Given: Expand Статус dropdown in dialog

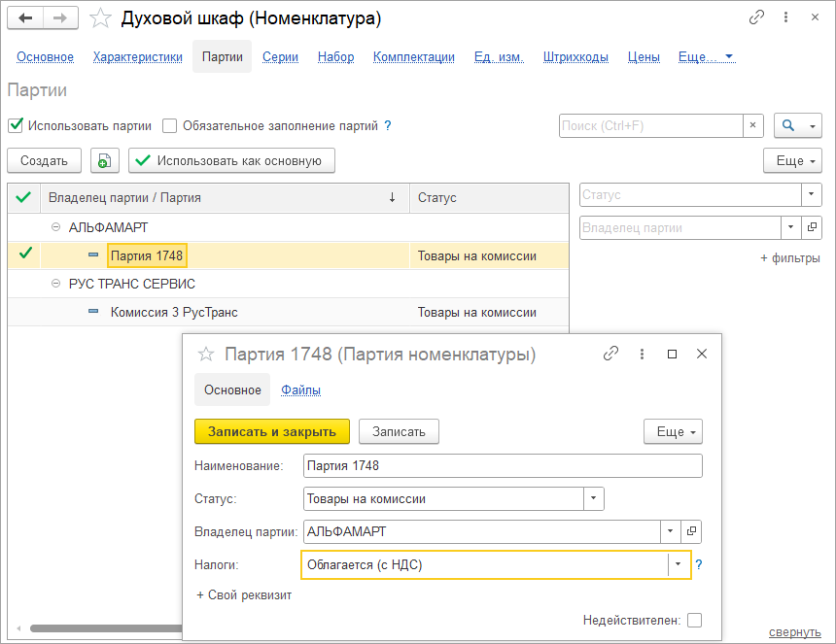Looking at the screenshot, I should tap(593, 498).
